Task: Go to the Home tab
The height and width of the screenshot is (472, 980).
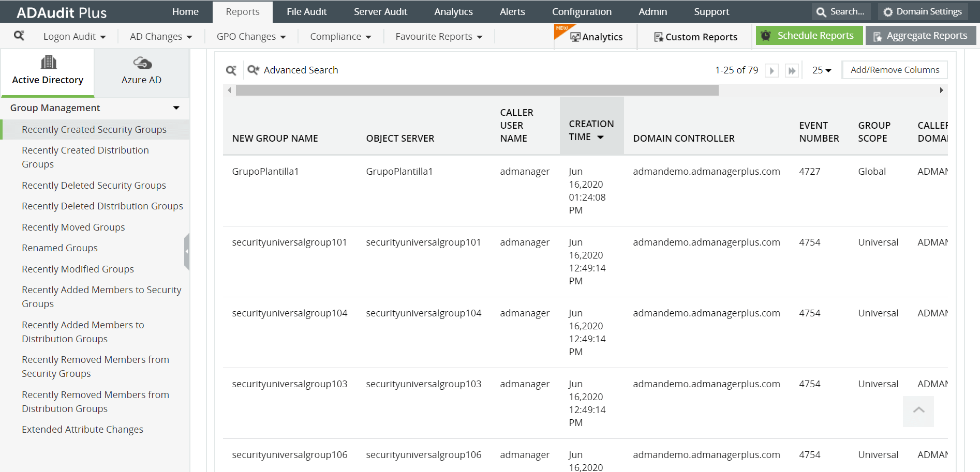Action: pos(185,11)
